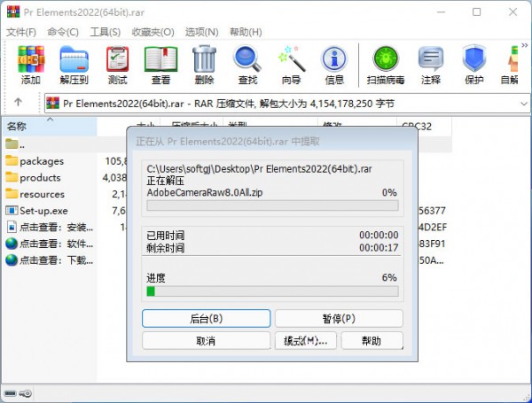Show archive Info (信息) icon
This screenshot has height=403, width=532.
click(x=334, y=59)
